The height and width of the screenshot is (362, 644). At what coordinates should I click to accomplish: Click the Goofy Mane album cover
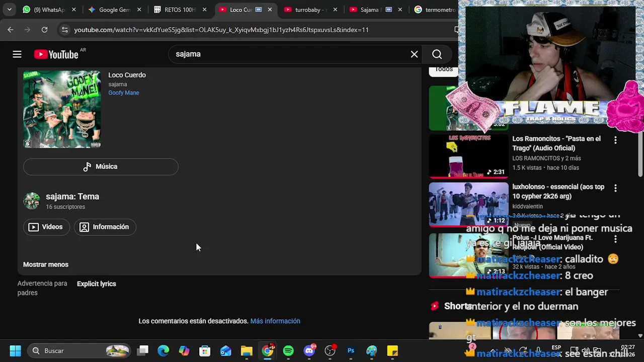coord(62,109)
